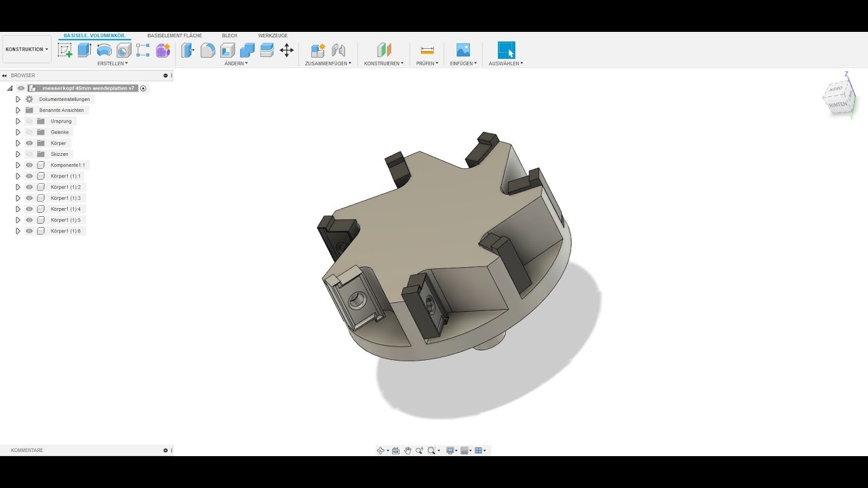Open the Rectangular Pattern tool
The width and height of the screenshot is (868, 488).
[x=142, y=50]
